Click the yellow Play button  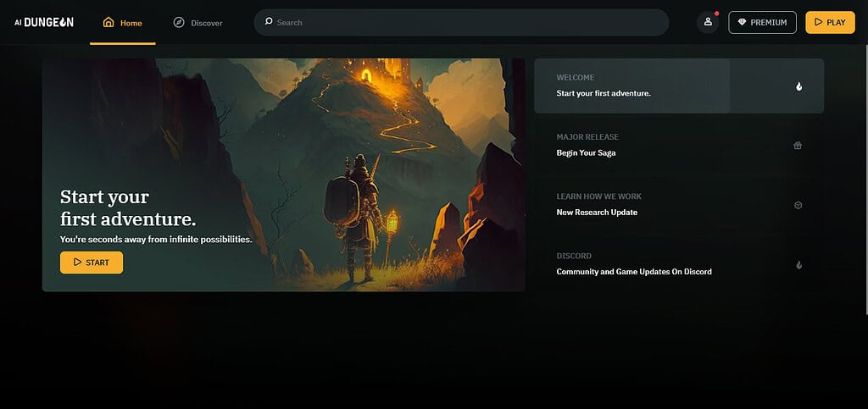[x=830, y=22]
